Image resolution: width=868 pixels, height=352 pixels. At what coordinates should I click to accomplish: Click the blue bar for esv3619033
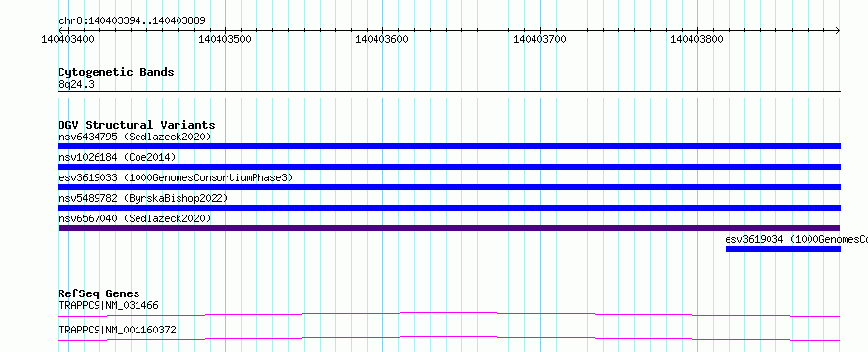point(449,187)
